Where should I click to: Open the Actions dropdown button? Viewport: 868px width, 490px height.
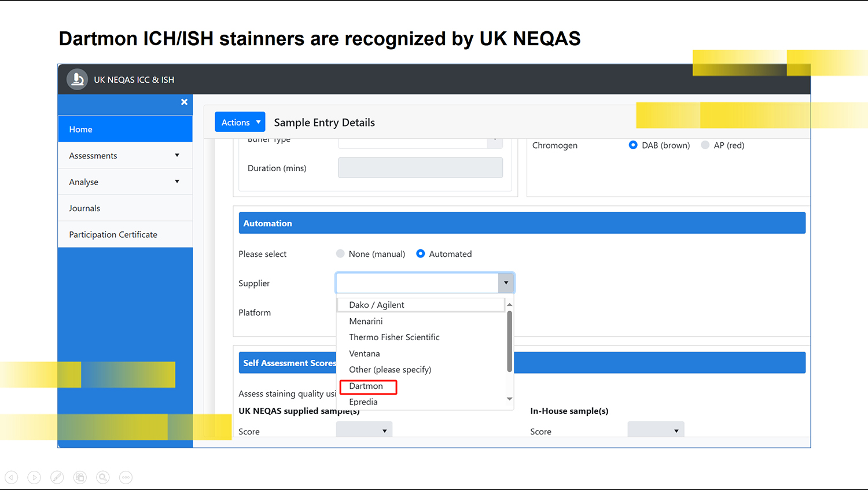click(x=240, y=122)
